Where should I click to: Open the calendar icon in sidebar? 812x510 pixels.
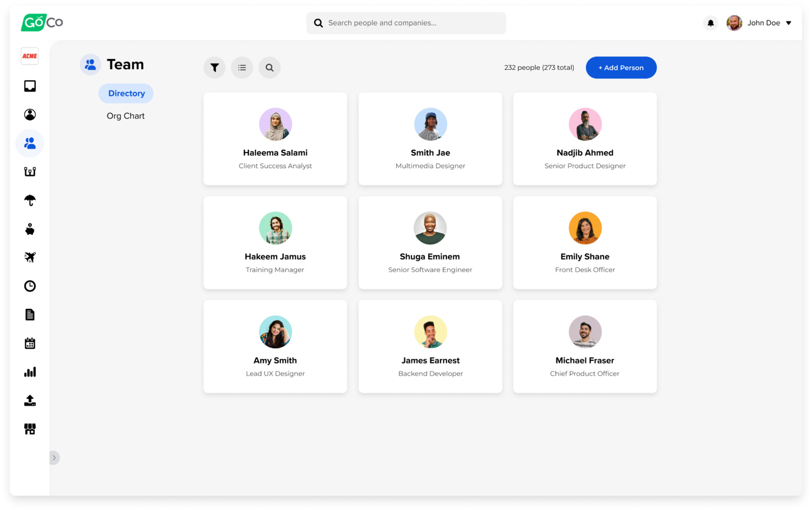[x=30, y=343]
